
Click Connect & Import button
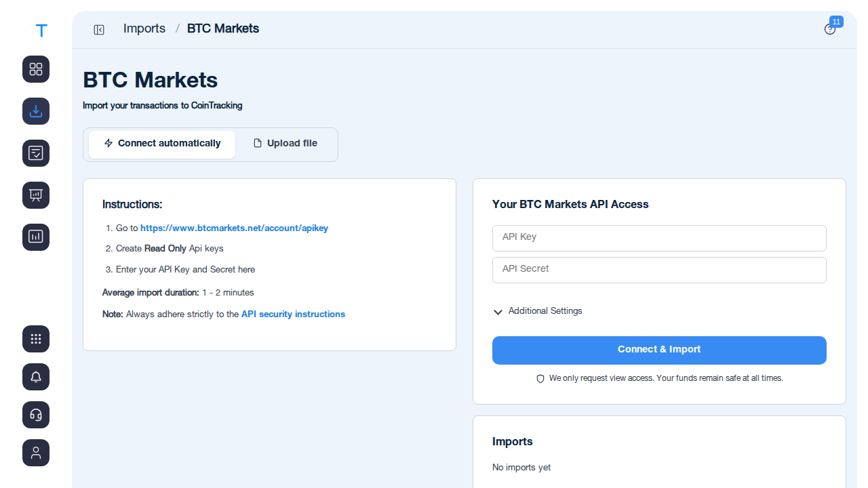coord(659,350)
